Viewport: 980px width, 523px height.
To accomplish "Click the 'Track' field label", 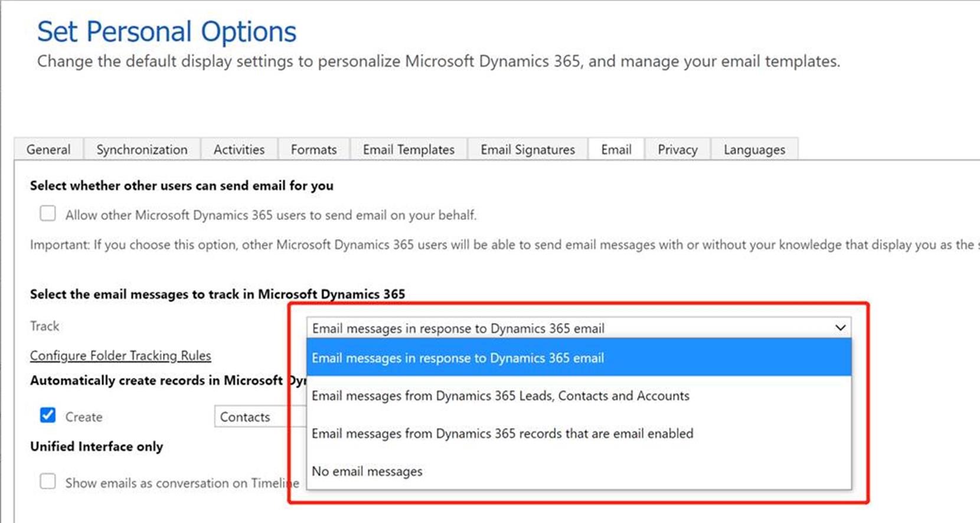I will coord(45,326).
